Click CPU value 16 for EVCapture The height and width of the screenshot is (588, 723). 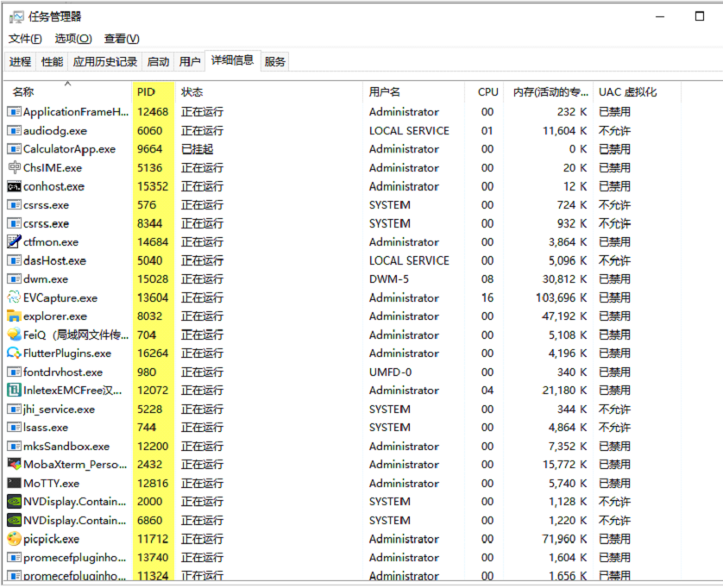pyautogui.click(x=487, y=297)
